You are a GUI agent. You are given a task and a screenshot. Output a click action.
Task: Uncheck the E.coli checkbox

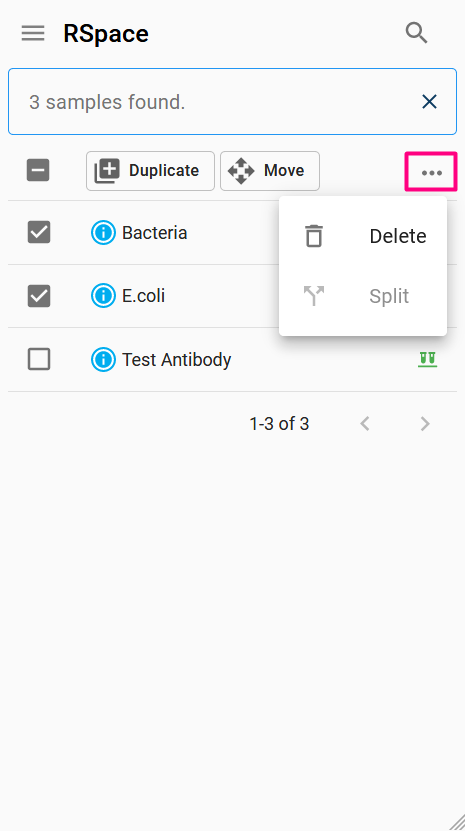click(x=39, y=296)
